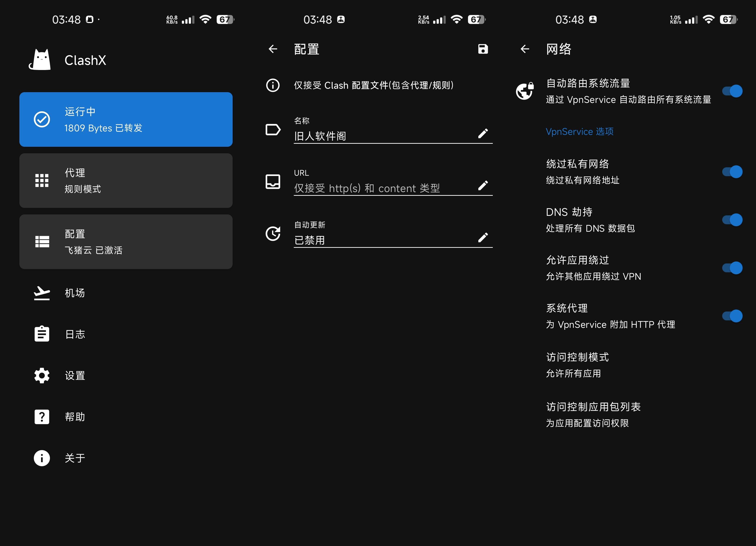Click the Wi-Fi icon in left status bar

(x=205, y=19)
